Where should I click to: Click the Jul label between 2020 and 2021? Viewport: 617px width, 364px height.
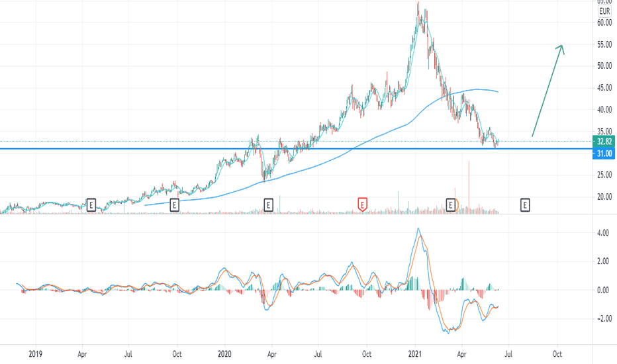point(318,354)
